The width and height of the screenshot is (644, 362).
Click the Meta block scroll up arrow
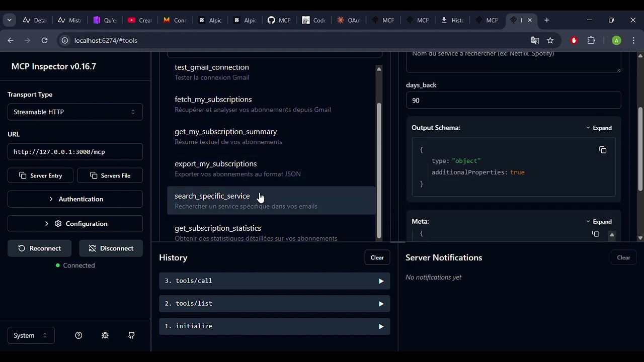tap(612, 235)
